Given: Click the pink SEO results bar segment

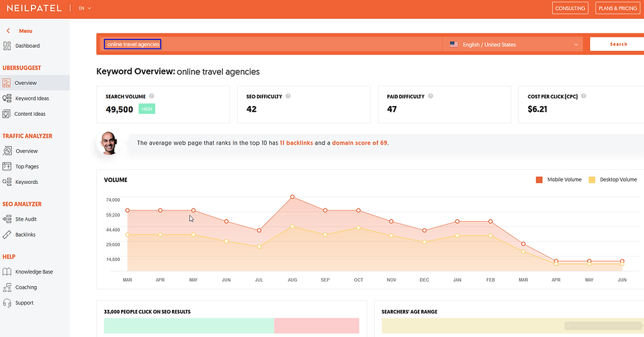Looking at the screenshot, I should point(317,325).
